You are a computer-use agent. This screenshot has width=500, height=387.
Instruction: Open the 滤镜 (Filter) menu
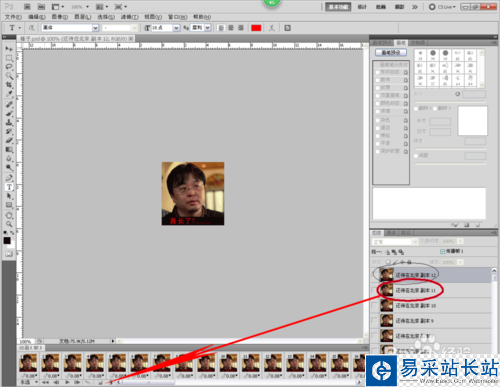[x=130, y=17]
